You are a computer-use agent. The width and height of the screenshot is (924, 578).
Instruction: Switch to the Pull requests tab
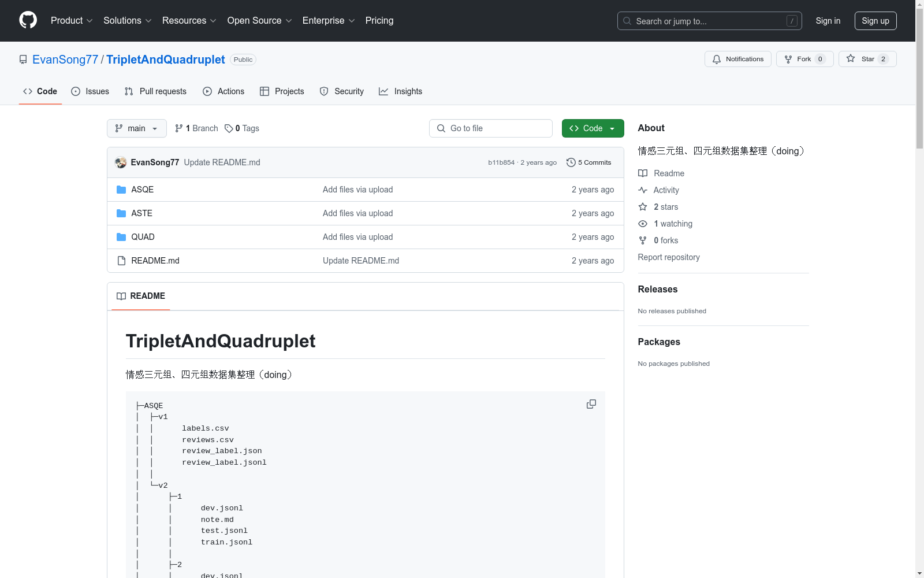pyautogui.click(x=155, y=91)
